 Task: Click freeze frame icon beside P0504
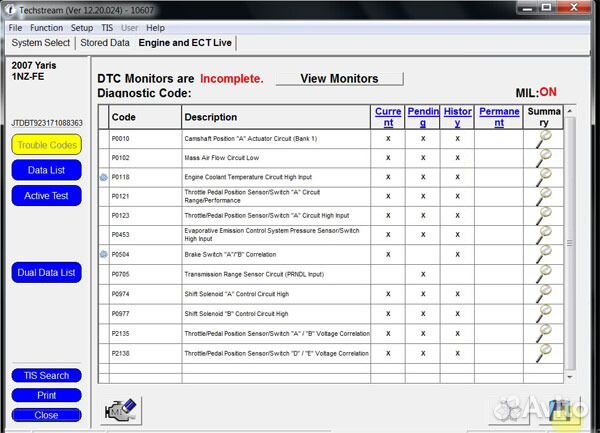(x=103, y=255)
